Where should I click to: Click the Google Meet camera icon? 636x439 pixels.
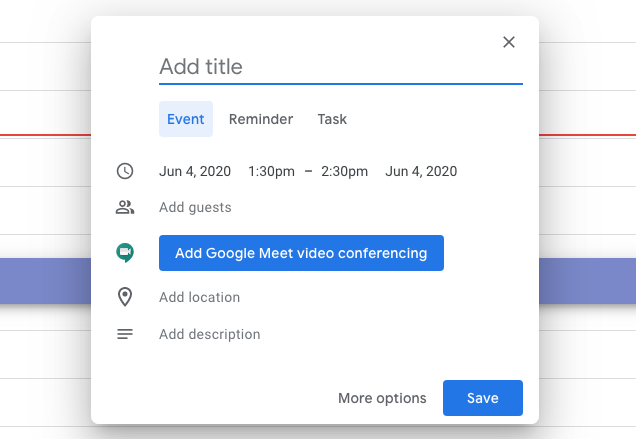click(125, 252)
